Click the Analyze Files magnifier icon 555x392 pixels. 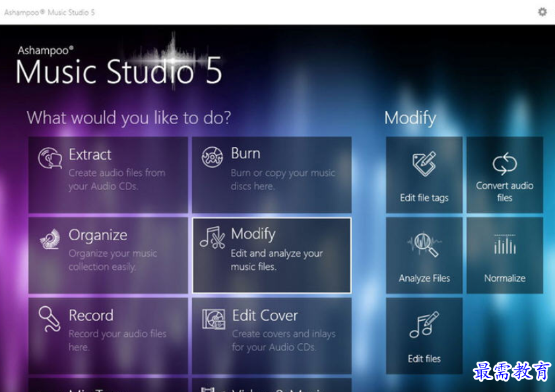424,244
